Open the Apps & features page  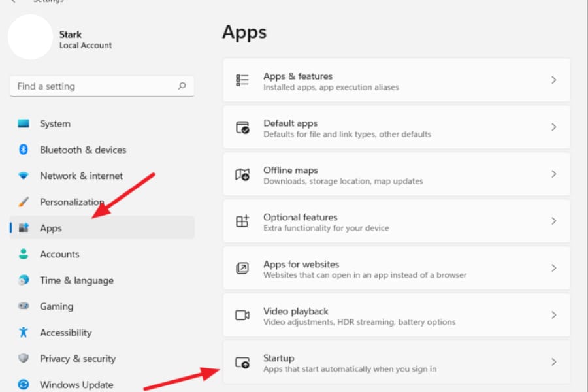click(x=397, y=80)
